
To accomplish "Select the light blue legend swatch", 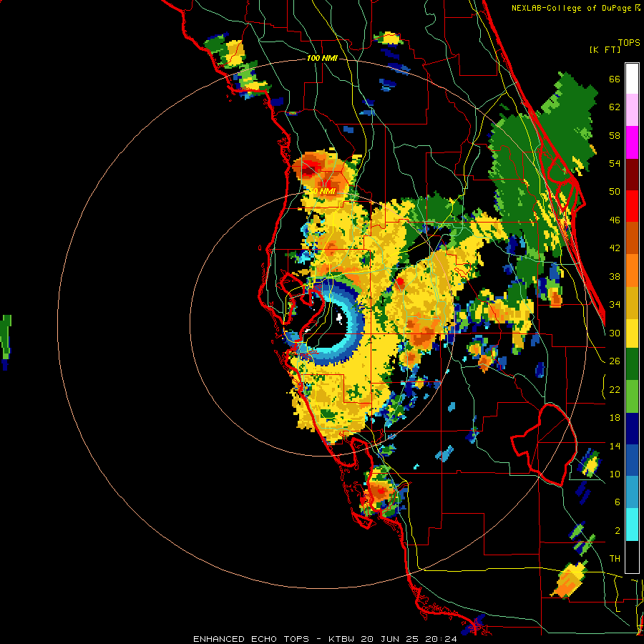I will point(632,492).
